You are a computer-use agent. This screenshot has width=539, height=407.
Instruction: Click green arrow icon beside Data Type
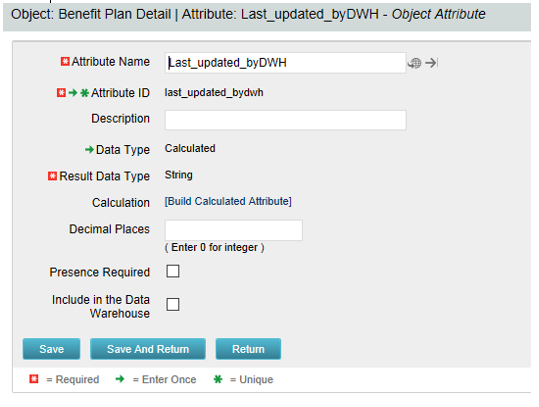coord(89,150)
